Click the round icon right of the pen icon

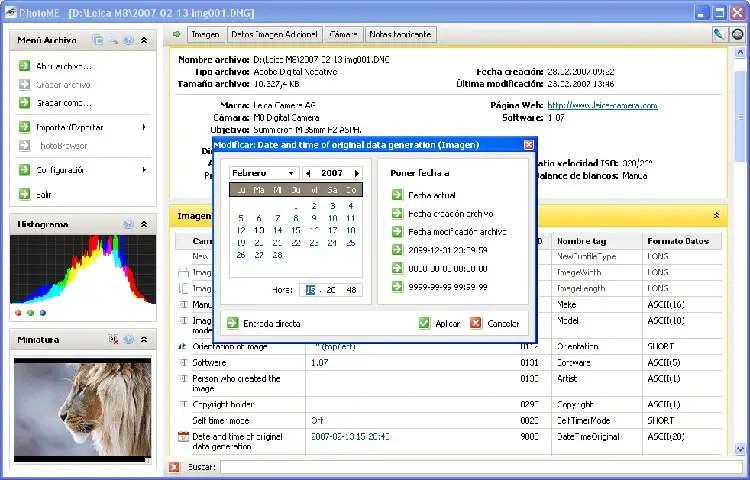pyautogui.click(x=738, y=34)
